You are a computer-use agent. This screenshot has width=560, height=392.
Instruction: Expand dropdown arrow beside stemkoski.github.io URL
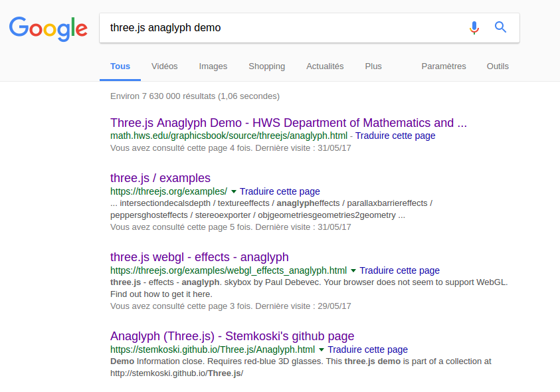pyautogui.click(x=322, y=349)
